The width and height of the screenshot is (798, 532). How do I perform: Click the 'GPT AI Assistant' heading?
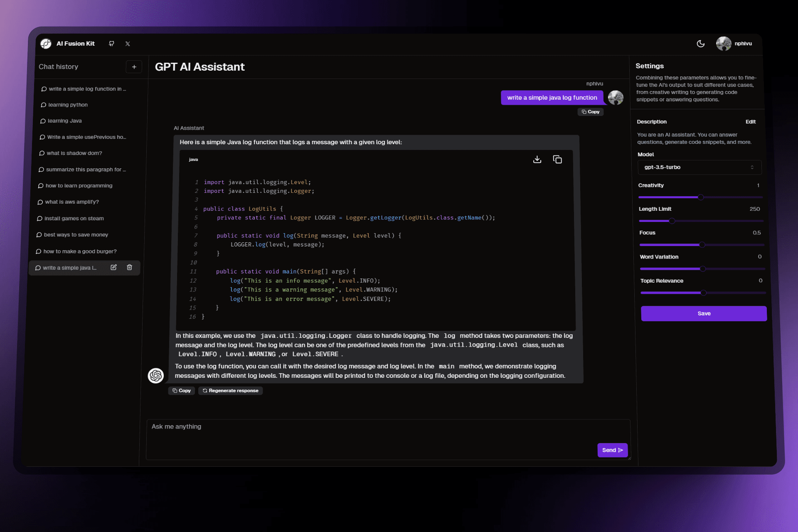pyautogui.click(x=199, y=67)
